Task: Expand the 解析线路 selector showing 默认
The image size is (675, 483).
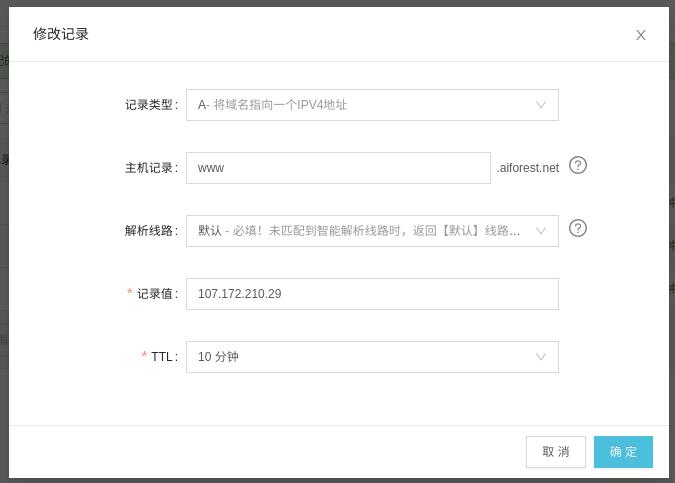Action: 360,231
